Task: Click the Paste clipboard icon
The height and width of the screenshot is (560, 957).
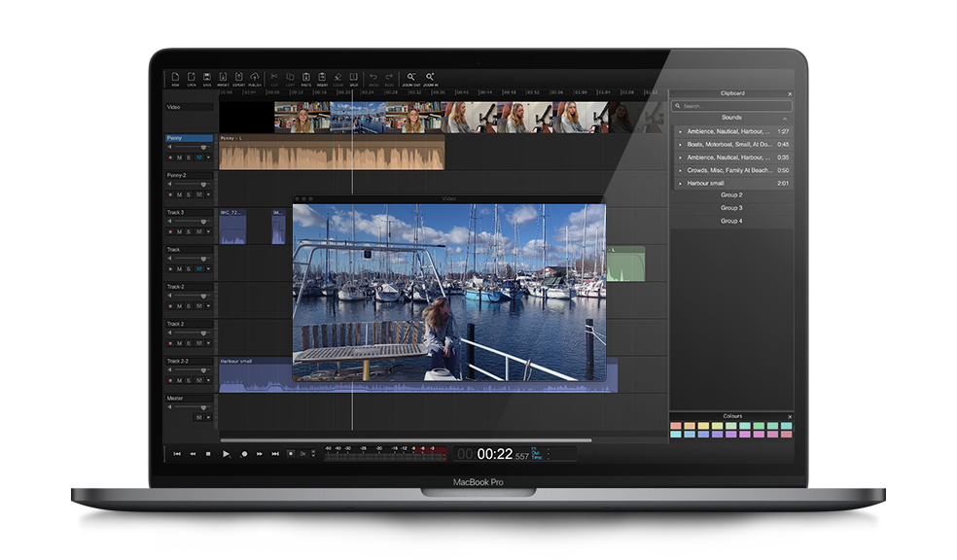Action: tap(305, 78)
